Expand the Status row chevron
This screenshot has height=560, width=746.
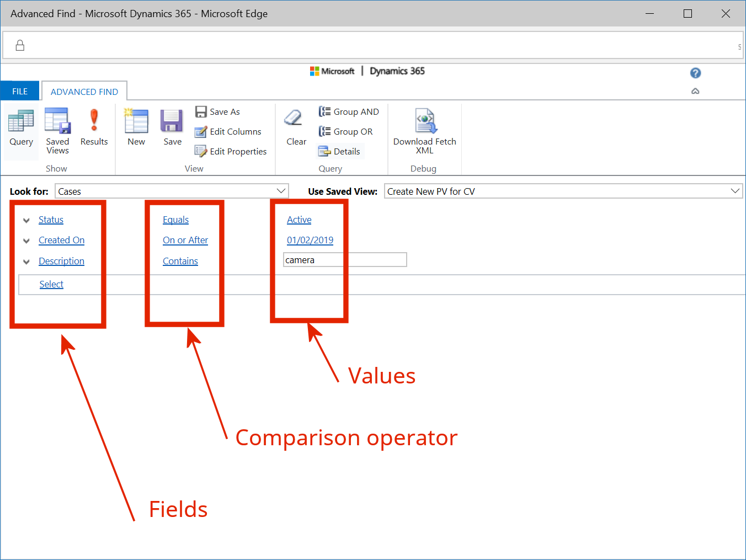26,220
